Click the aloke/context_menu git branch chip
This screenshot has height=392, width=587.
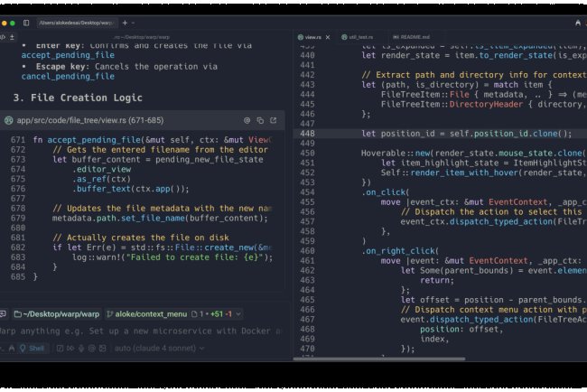(147, 314)
